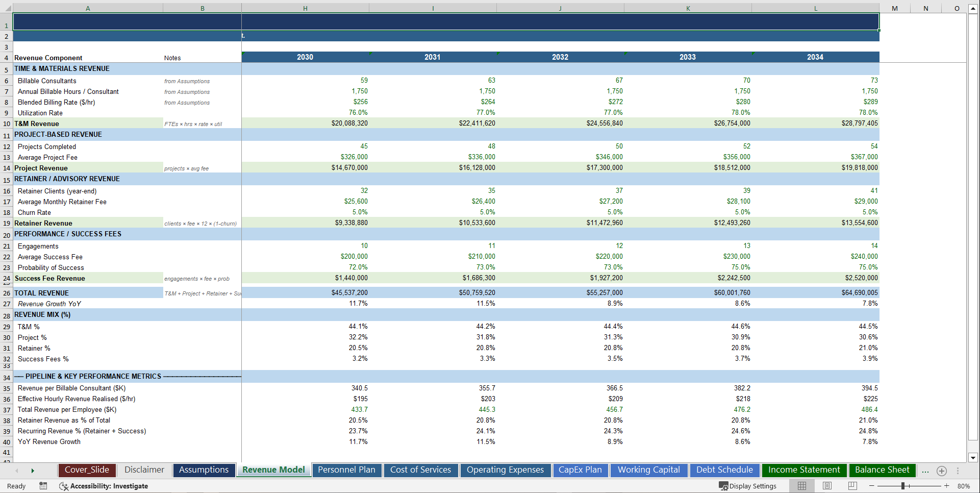980x493 pixels.
Task: Select the column H header
Action: tap(305, 8)
